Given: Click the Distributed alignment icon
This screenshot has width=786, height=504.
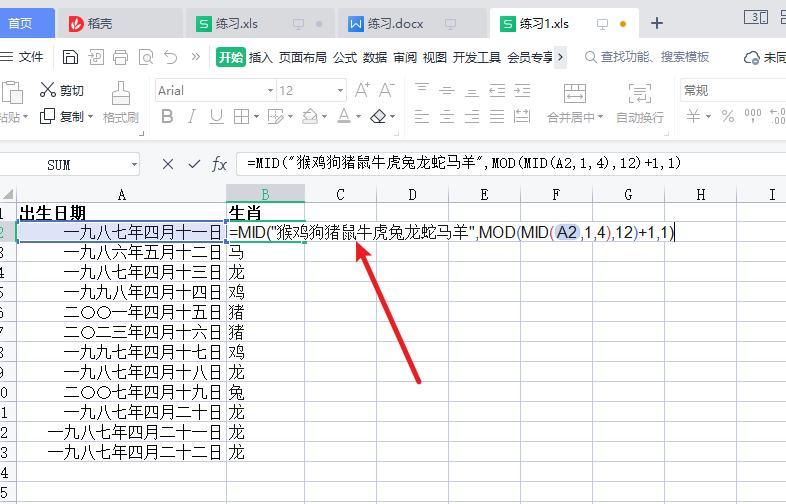Looking at the screenshot, I should point(522,117).
